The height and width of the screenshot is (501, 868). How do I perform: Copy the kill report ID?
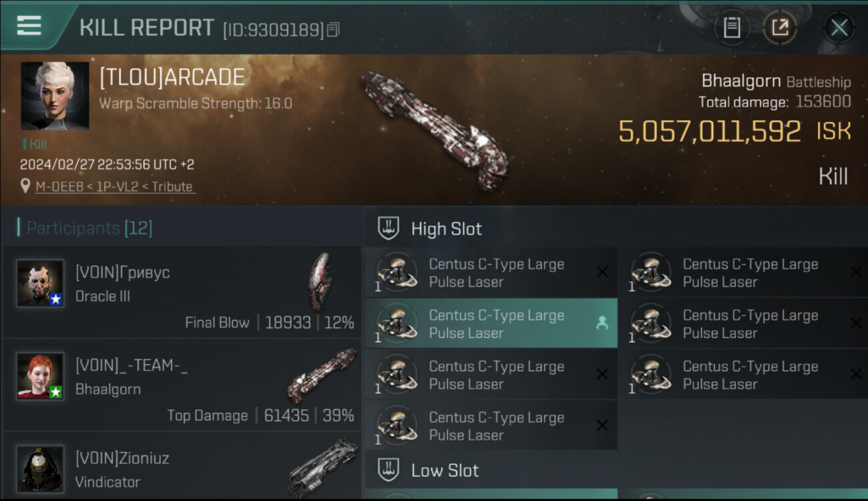333,29
